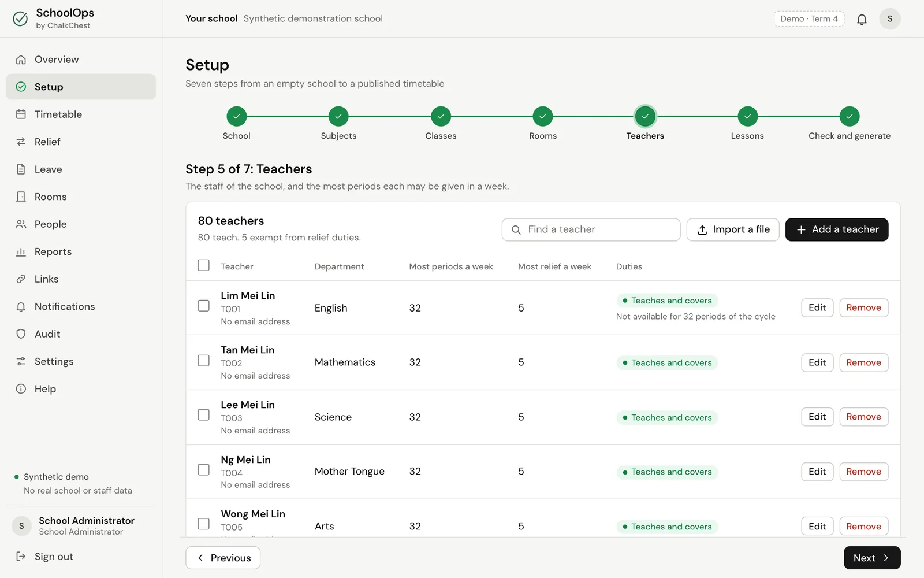Select the Tan Mei Lin row checkbox
The image size is (924, 578).
(203, 361)
